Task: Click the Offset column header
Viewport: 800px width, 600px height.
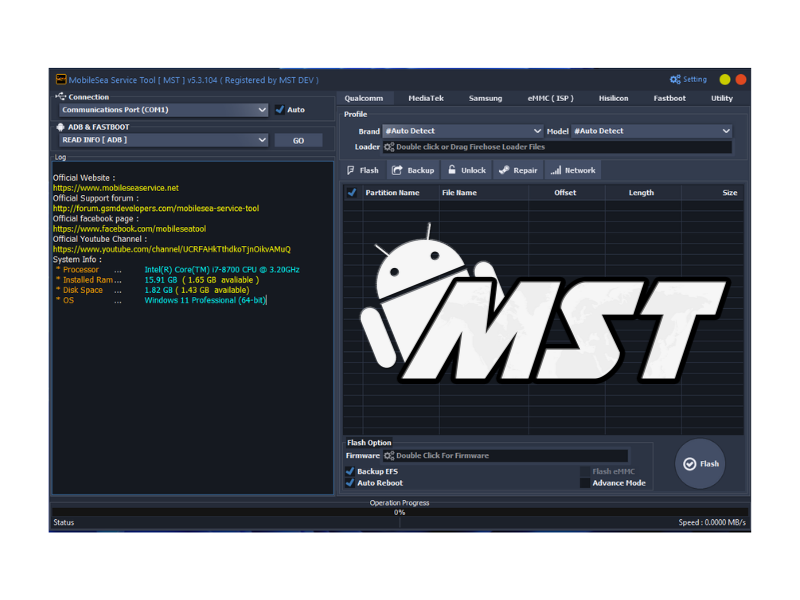Action: point(565,193)
